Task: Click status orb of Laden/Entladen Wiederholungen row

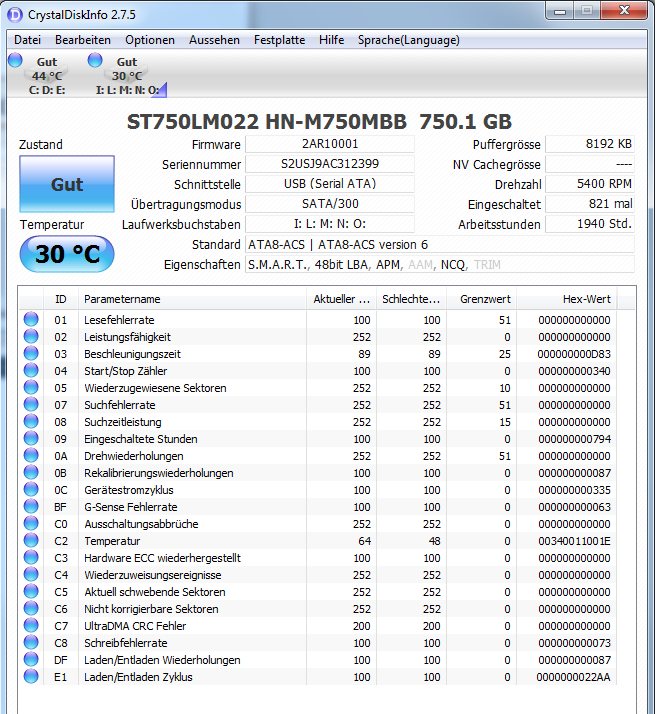Action: [x=31, y=659]
